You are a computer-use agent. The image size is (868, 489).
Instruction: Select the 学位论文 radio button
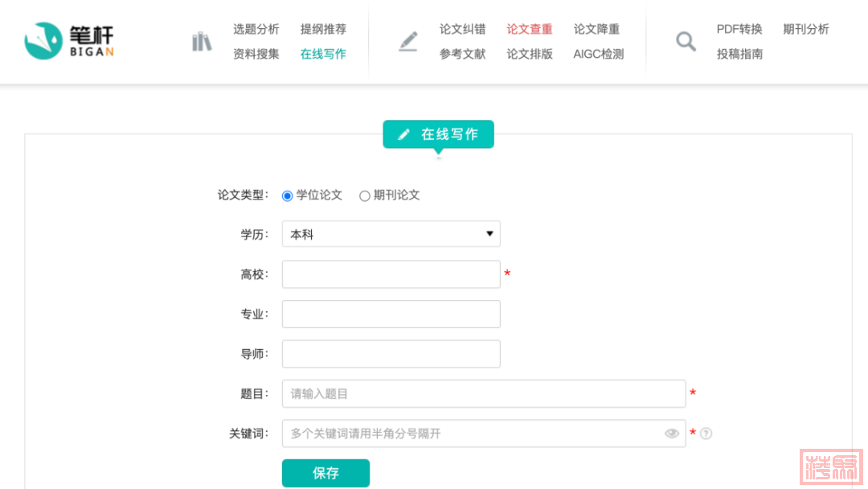[x=288, y=195]
